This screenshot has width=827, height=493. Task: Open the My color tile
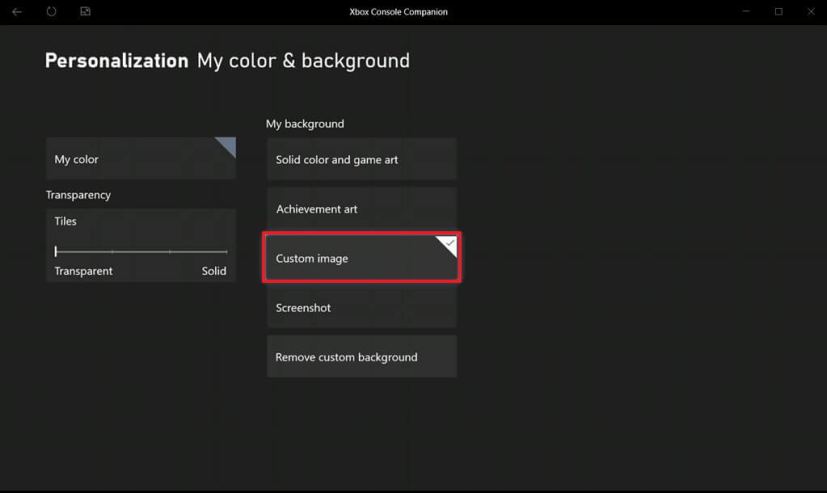click(x=141, y=159)
